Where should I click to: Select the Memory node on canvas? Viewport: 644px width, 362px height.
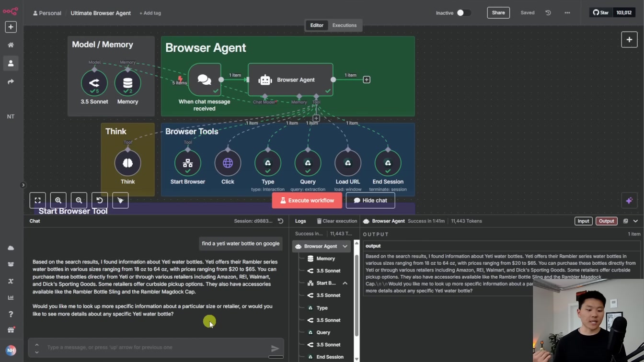tap(127, 83)
